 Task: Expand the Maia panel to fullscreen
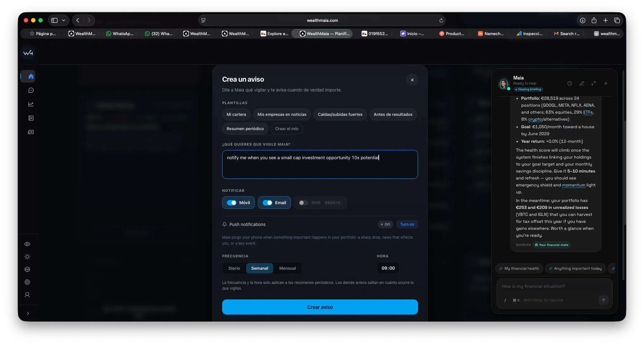tap(594, 84)
